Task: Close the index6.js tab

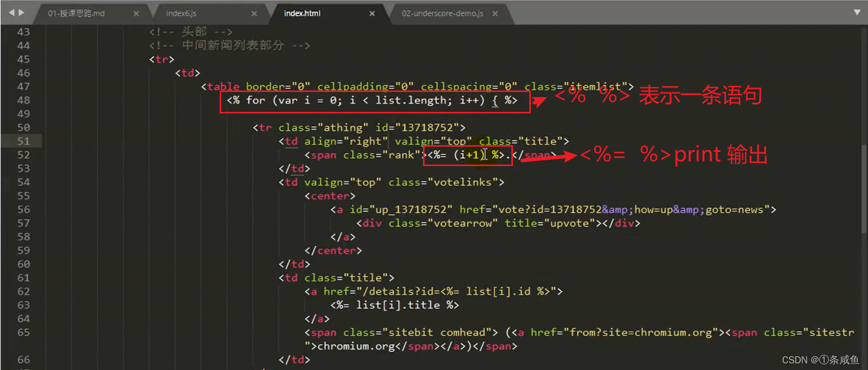Action: (254, 14)
